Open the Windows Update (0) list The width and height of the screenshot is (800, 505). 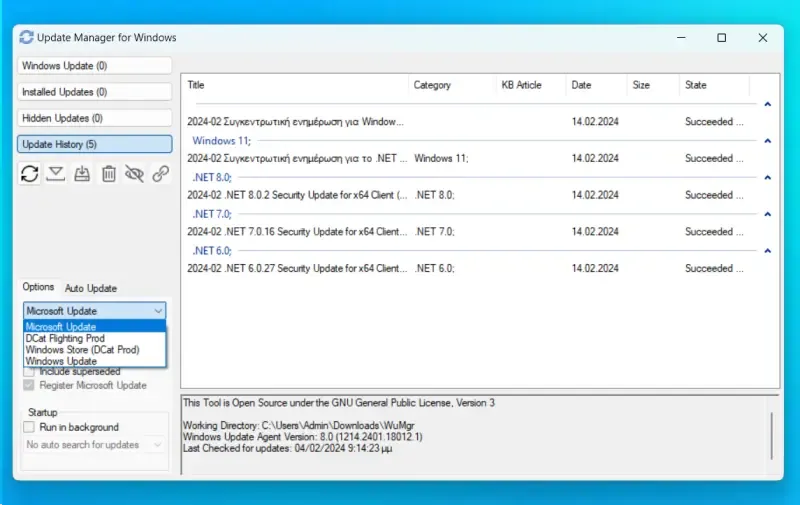(x=94, y=66)
